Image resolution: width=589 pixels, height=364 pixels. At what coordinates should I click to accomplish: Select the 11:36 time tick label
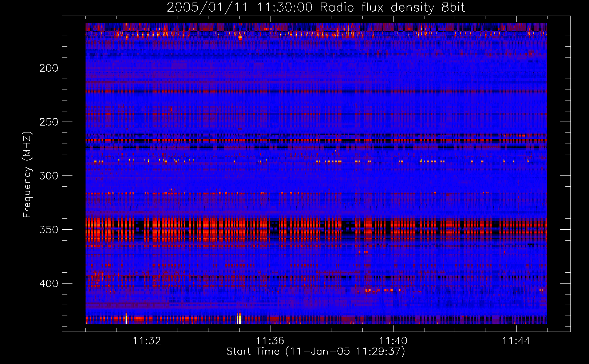[x=270, y=341]
